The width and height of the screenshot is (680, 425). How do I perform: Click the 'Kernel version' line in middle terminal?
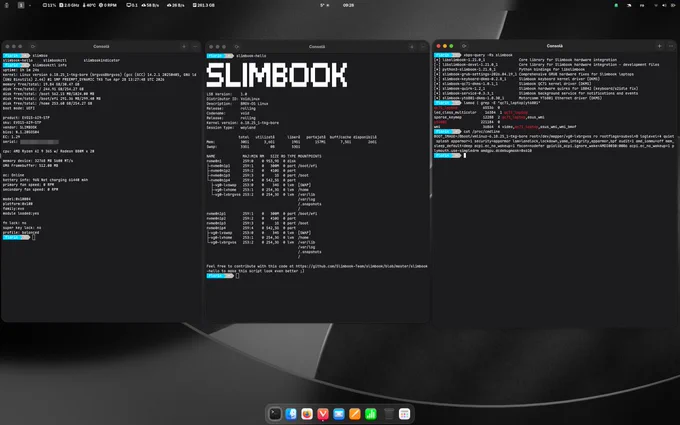[243, 123]
